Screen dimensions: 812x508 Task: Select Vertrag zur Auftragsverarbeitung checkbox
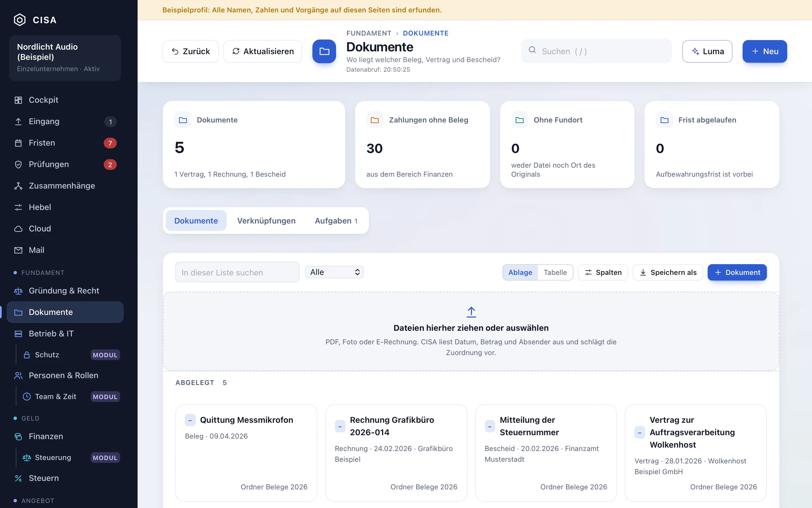639,432
